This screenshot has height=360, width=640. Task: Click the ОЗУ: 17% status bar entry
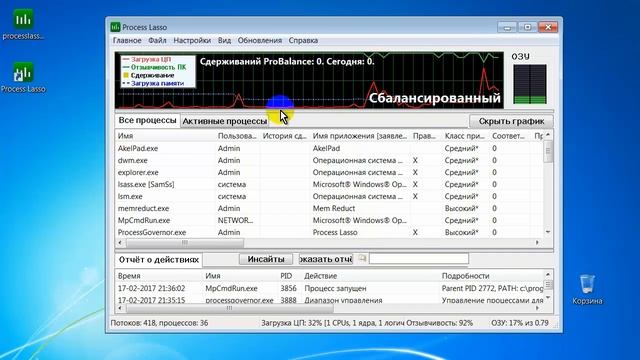[520, 323]
